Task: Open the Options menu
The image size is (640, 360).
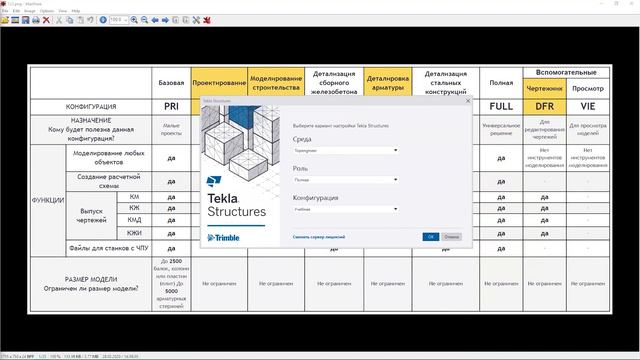Action: (x=47, y=11)
